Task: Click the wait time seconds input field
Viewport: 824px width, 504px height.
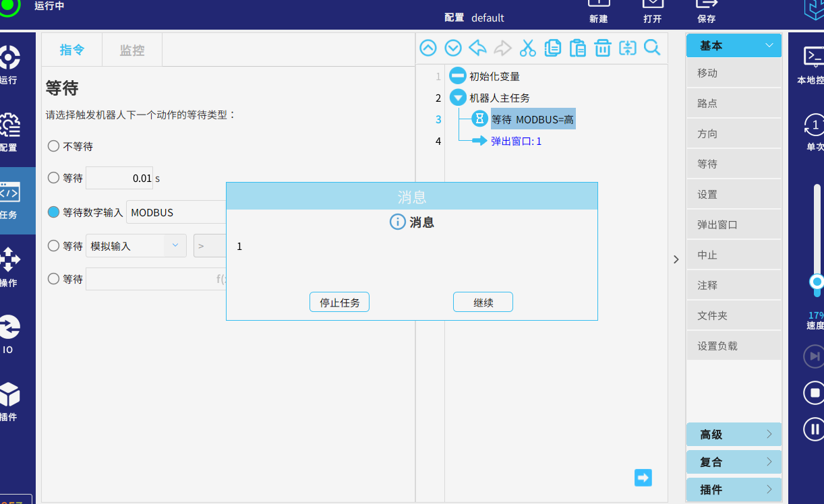Action: click(119, 179)
